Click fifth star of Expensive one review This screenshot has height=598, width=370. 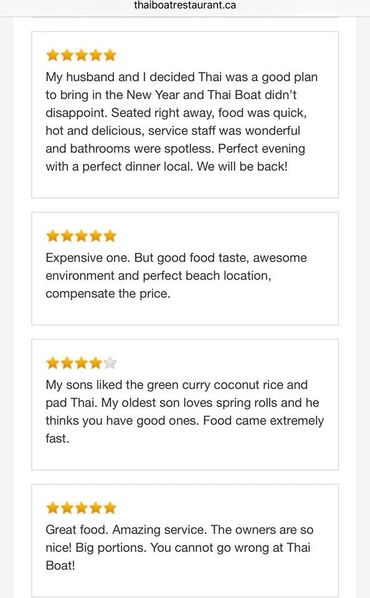tap(110, 236)
